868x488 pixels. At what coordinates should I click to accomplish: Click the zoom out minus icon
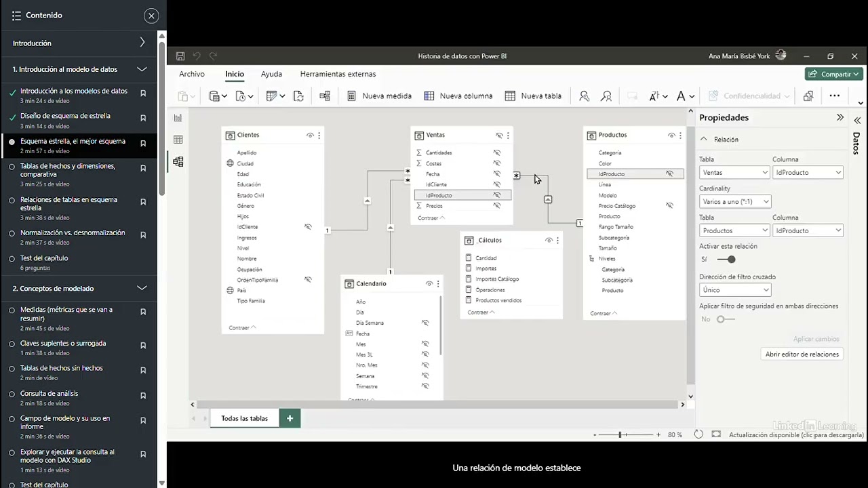pyautogui.click(x=595, y=434)
